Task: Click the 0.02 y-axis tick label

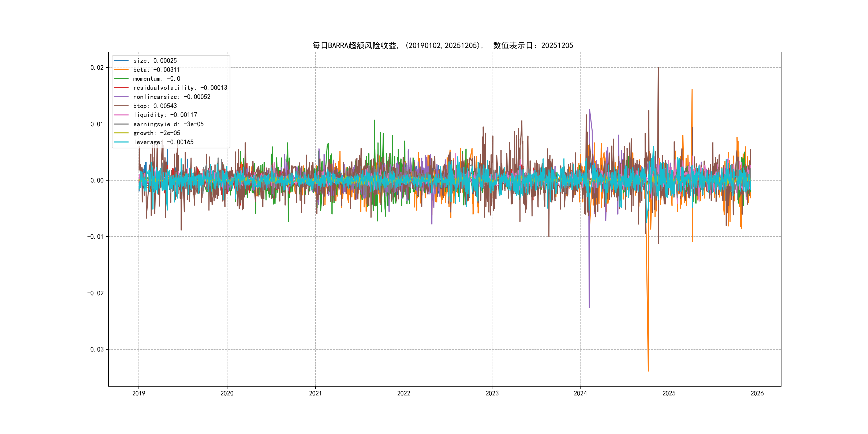Action: 97,68
